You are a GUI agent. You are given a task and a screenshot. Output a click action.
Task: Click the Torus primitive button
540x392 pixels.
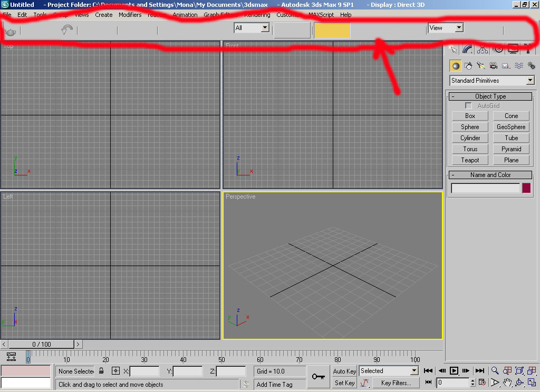470,149
